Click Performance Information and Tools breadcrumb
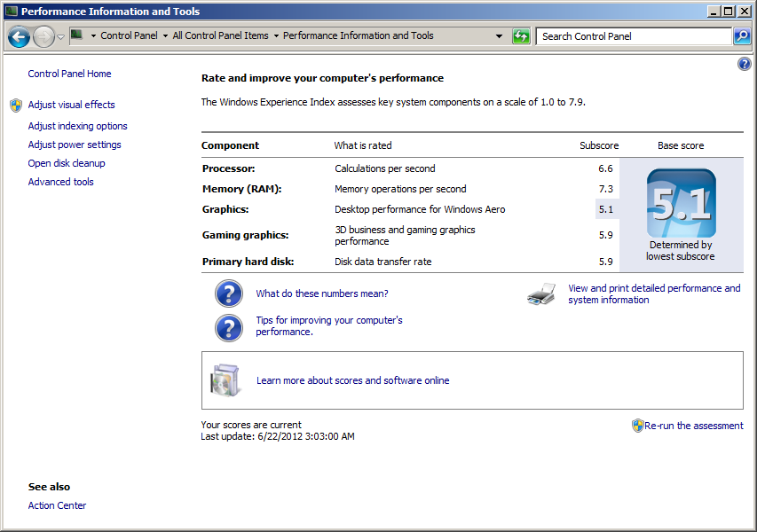The image size is (757, 532). tap(359, 35)
